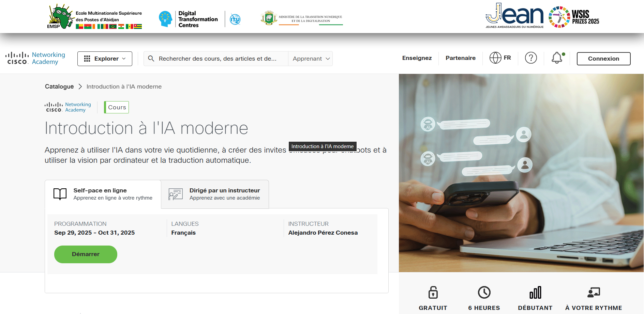Click the notification bell icon
Viewport: 644px width, 314px height.
(557, 58)
